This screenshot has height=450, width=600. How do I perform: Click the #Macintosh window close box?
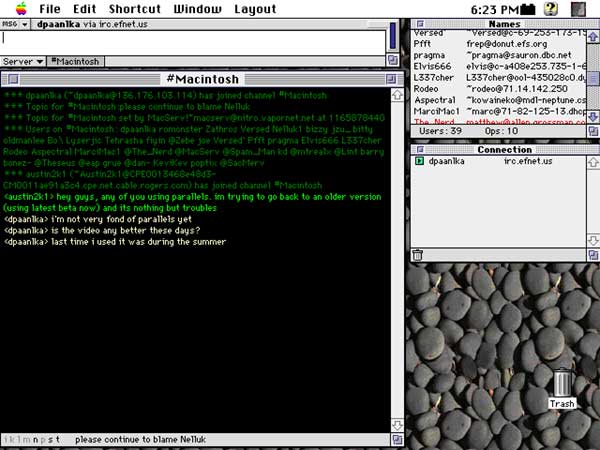13,79
